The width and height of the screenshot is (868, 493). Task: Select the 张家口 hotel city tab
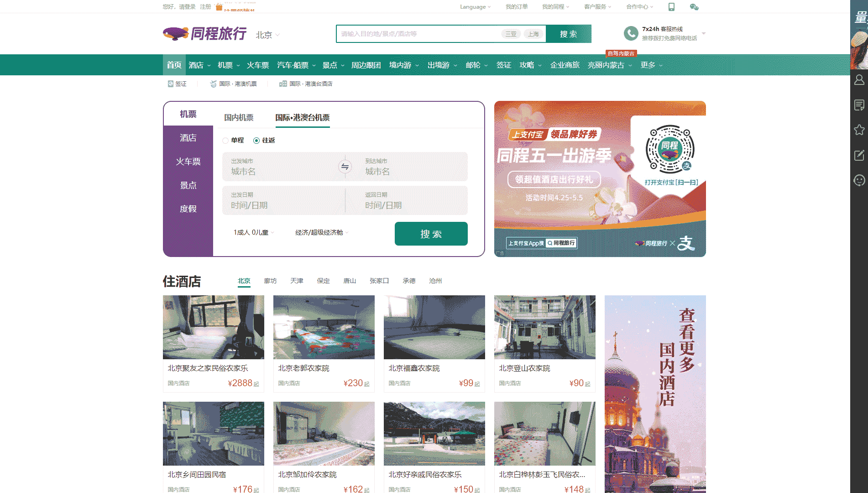(x=379, y=281)
